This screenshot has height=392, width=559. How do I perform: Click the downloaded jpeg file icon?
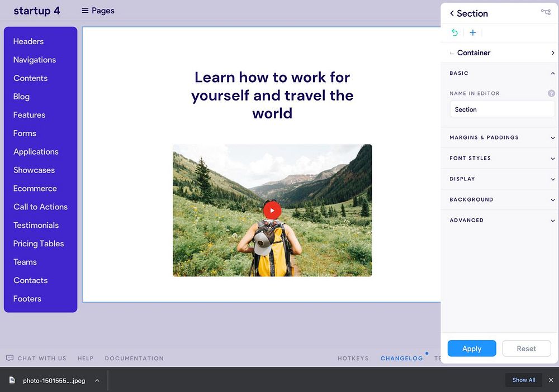pos(12,380)
